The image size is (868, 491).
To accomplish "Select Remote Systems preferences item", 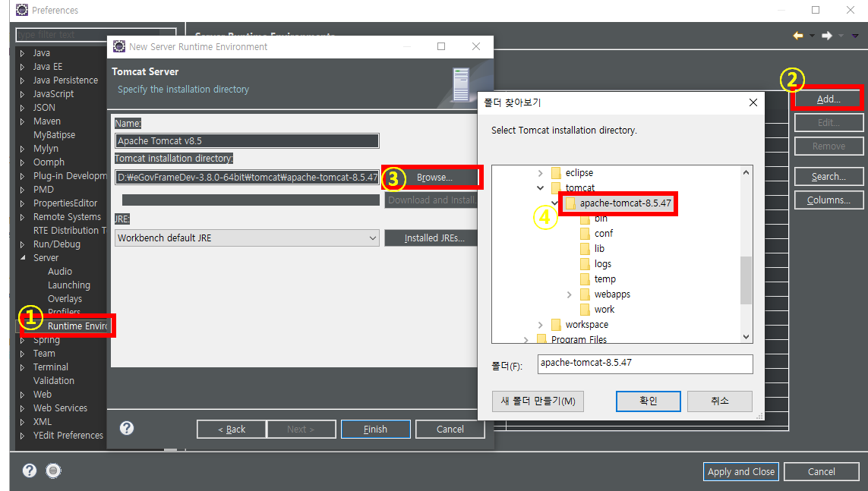I will (x=67, y=217).
